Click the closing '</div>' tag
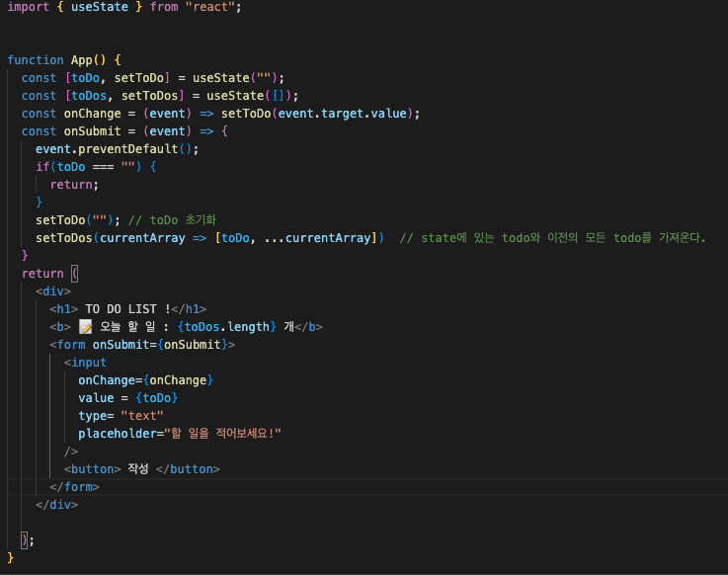Image resolution: width=728 pixels, height=575 pixels. click(x=56, y=505)
